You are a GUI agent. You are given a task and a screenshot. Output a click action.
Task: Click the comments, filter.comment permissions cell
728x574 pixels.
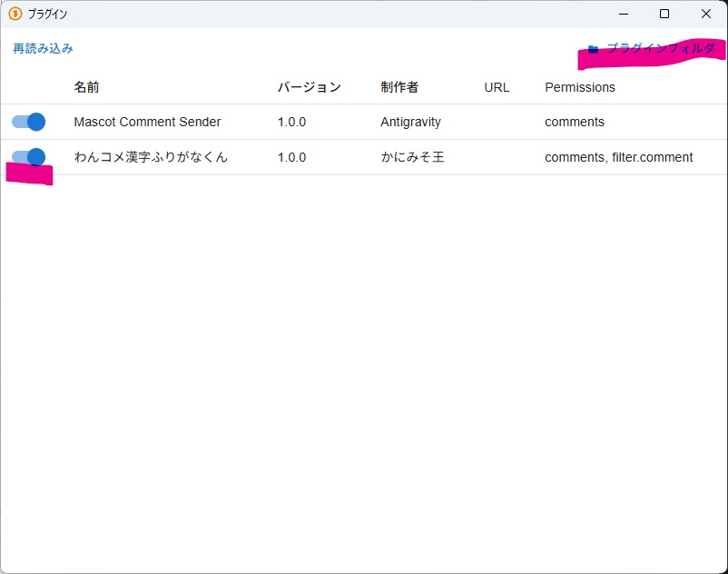(619, 157)
